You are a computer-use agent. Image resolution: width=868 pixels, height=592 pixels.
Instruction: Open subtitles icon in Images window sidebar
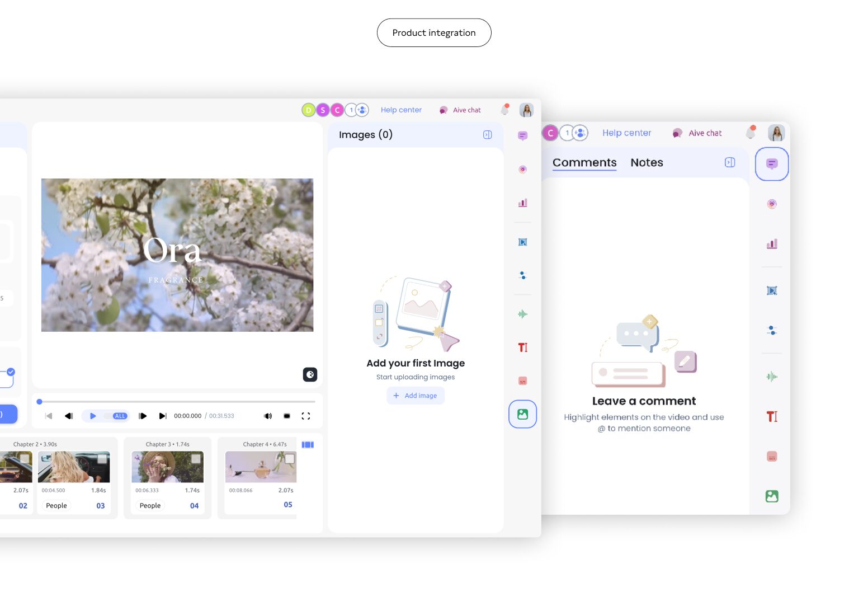pyautogui.click(x=522, y=381)
